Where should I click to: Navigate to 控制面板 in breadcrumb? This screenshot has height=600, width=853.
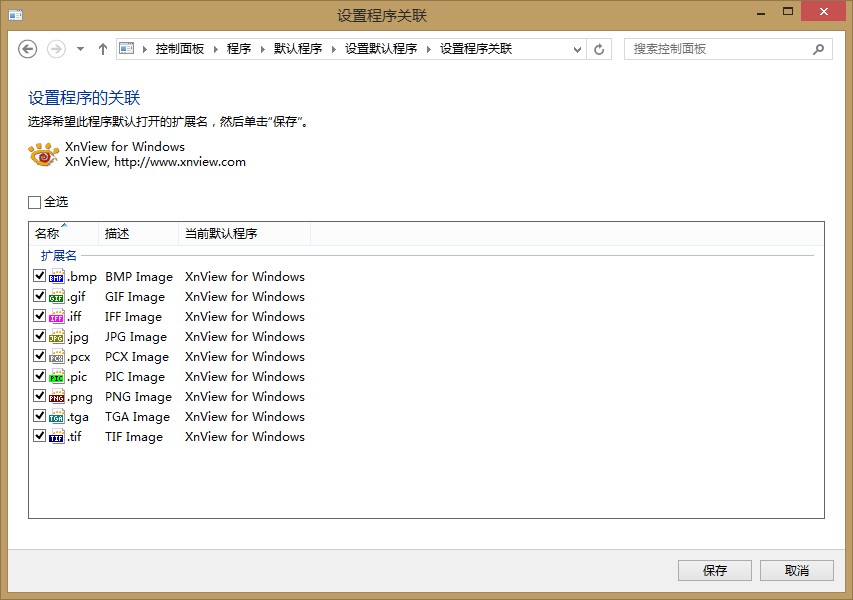(180, 49)
